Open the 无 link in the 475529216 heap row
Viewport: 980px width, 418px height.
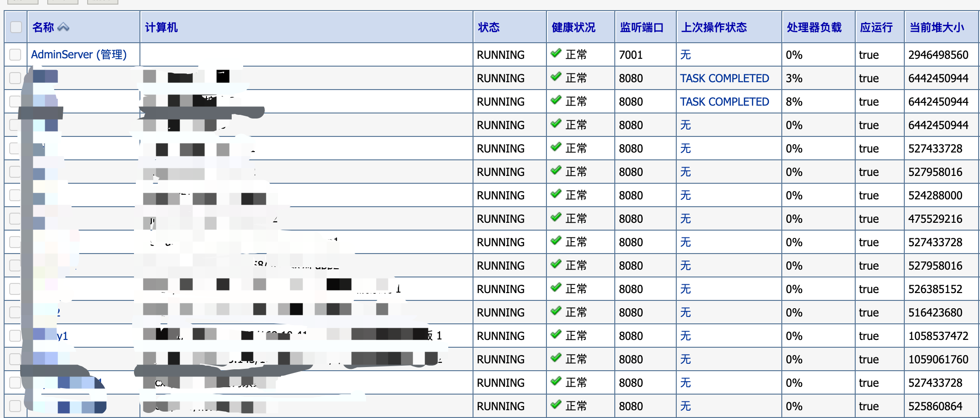685,219
